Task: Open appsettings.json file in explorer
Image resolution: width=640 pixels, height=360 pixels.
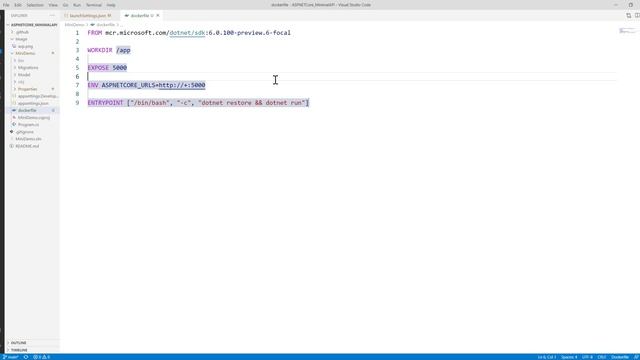Action: (x=33, y=103)
